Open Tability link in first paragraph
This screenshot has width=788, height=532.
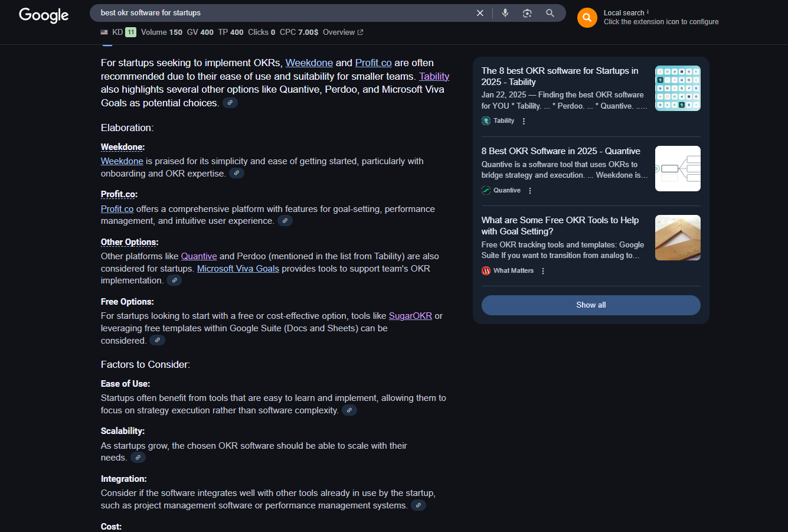pyautogui.click(x=434, y=76)
